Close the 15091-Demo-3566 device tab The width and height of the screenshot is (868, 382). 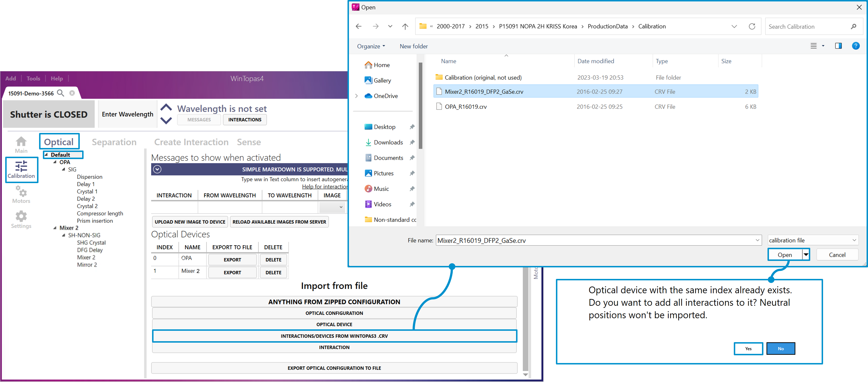point(72,93)
